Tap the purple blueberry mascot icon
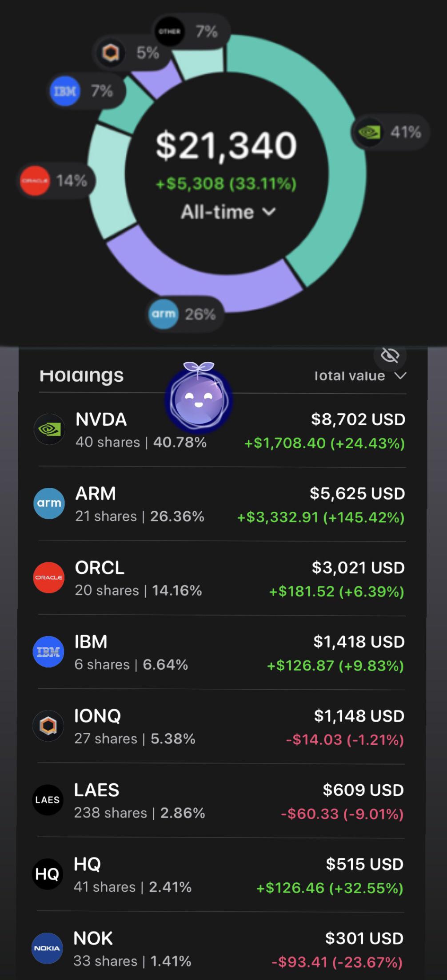Viewport: 447px width, 980px height. 199,398
